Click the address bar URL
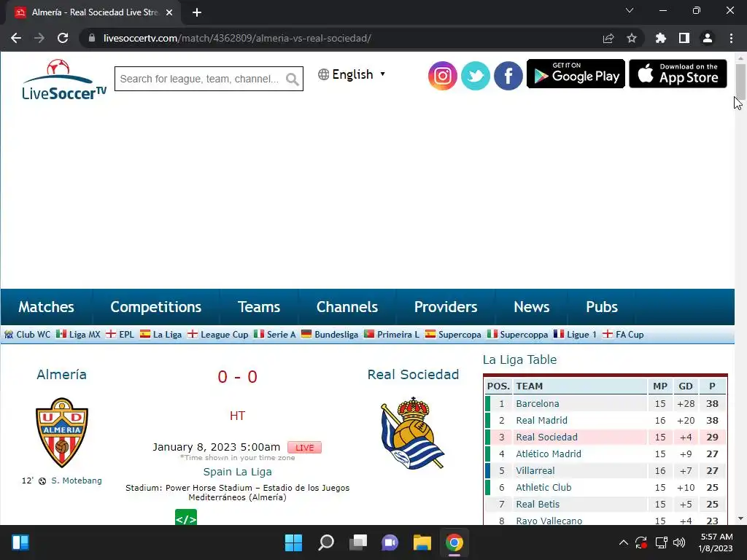This screenshot has height=560, width=747. (x=237, y=38)
